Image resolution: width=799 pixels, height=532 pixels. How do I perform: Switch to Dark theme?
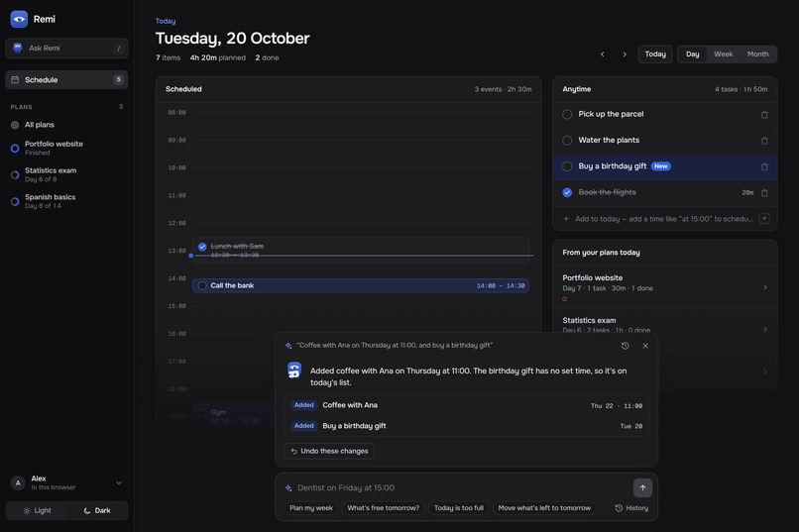(x=97, y=510)
